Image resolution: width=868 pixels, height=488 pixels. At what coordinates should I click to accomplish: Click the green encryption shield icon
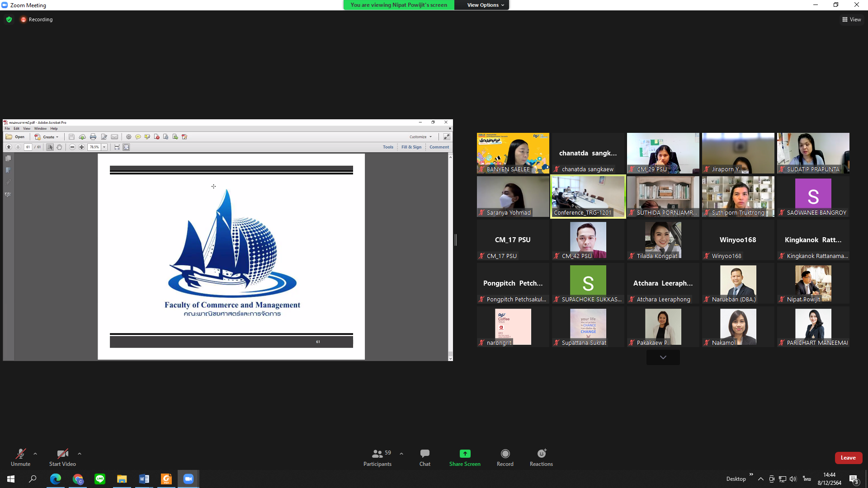9,19
